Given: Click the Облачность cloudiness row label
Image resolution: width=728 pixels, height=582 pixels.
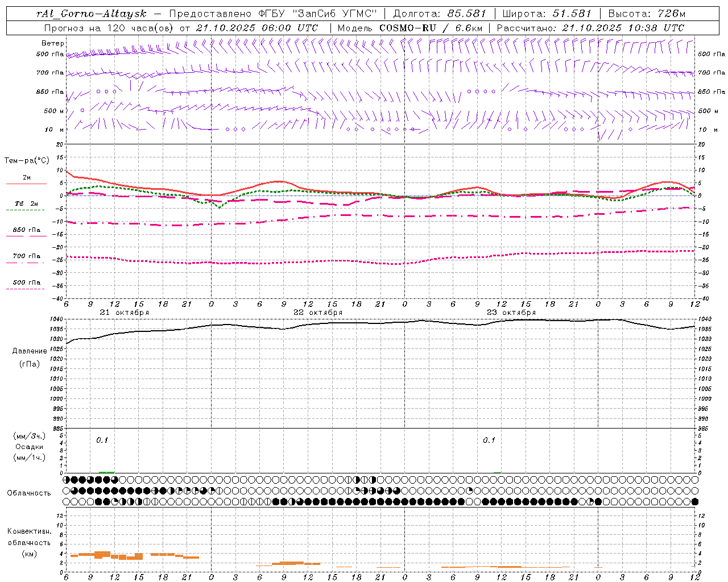Looking at the screenshot, I should click(29, 493).
